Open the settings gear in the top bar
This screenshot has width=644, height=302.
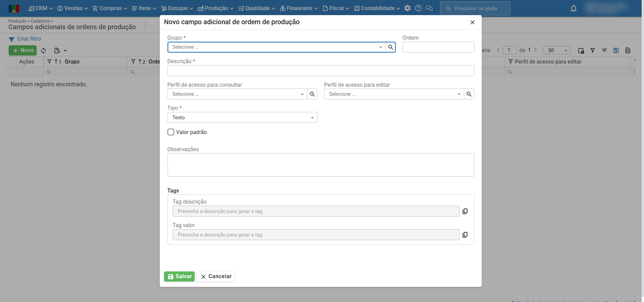pyautogui.click(x=408, y=8)
